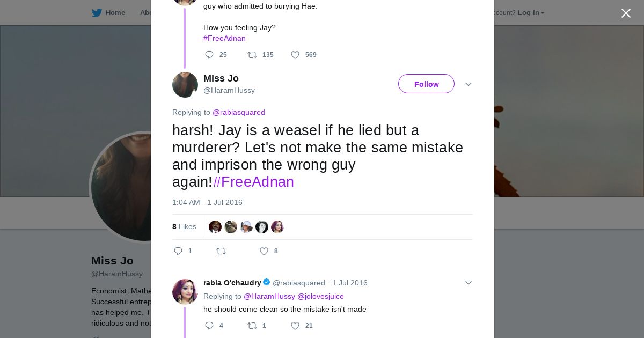Image resolution: width=644 pixels, height=338 pixels.
Task: Like the tweet with 569 likes
Action: click(x=295, y=55)
